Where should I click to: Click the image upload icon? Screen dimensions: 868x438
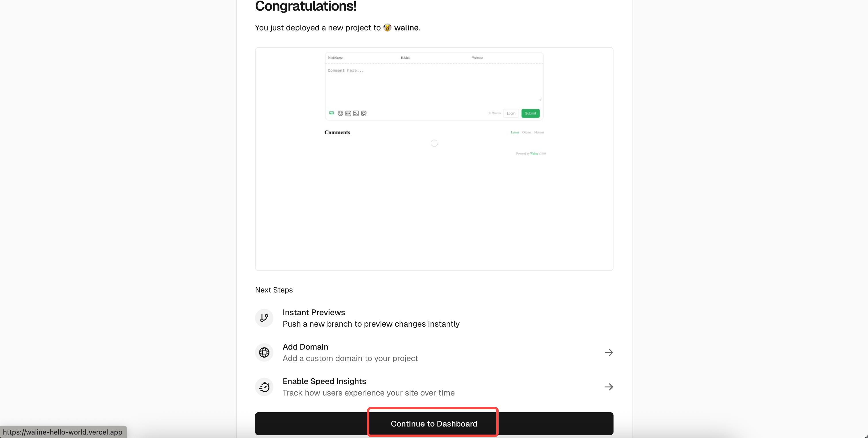tap(356, 113)
